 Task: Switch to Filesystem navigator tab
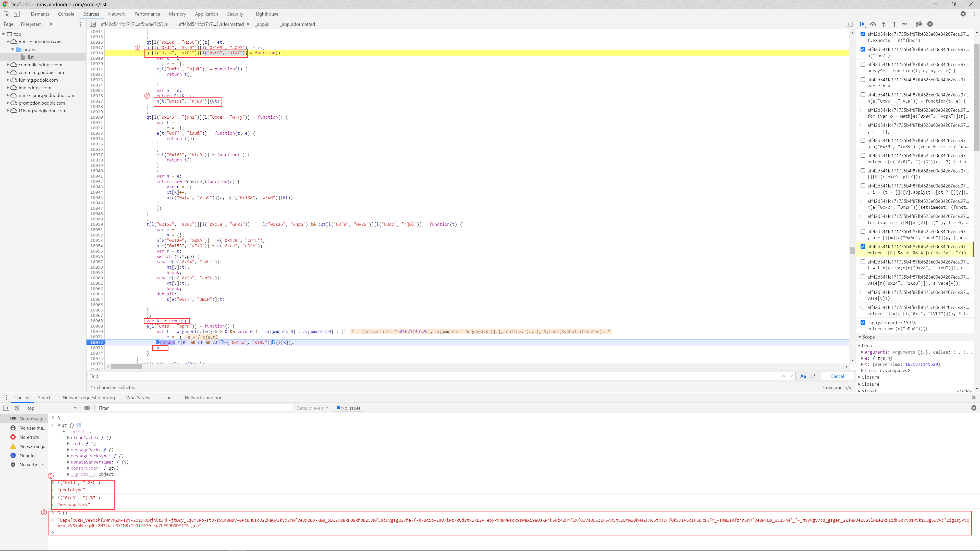[31, 24]
